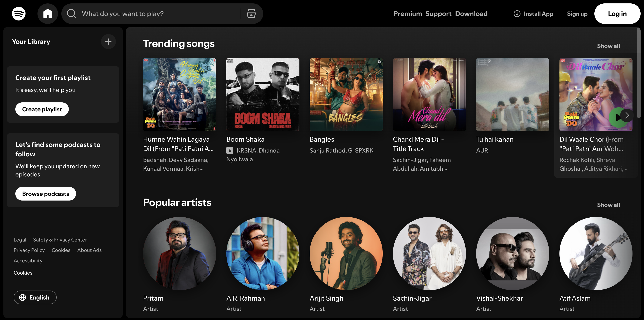Screen dimensions: 644x320
Task: Click the globe icon on English button
Action: click(x=23, y=297)
